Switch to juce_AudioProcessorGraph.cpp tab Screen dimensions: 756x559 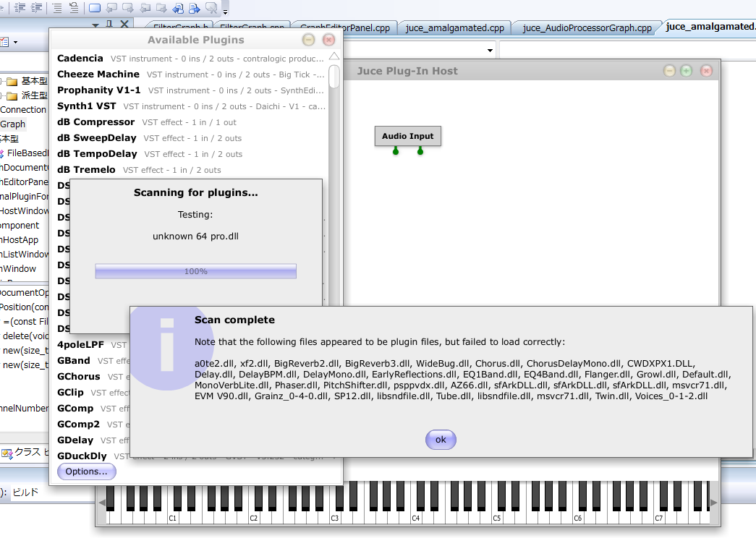pos(587,28)
